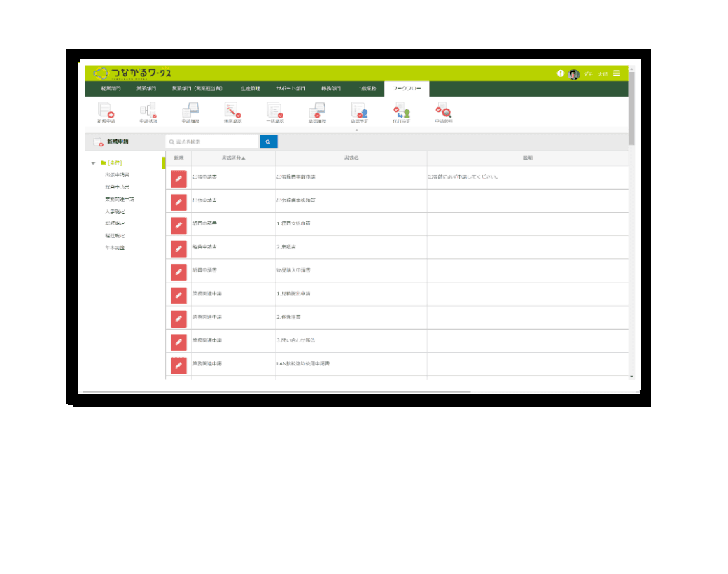Open the 申請履歴 toolbar icon
This screenshot has width=728, height=574.
pos(190,111)
